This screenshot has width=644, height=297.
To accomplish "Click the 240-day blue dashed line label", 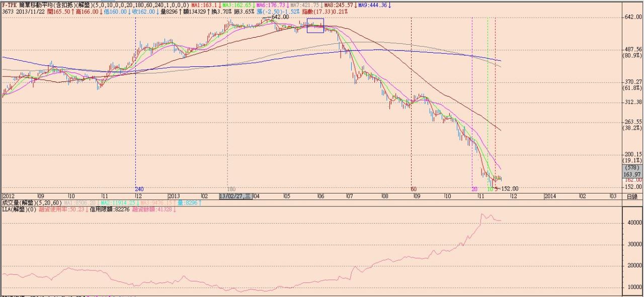I will click(140, 189).
